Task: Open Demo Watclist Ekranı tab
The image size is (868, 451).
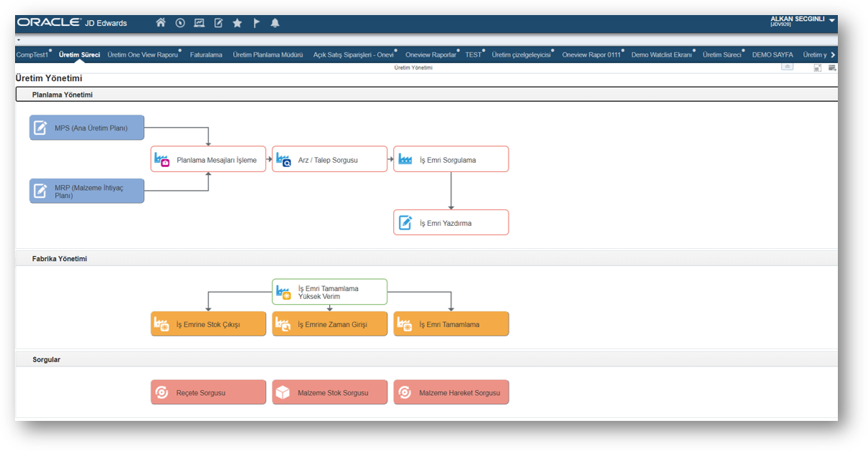Action: [x=661, y=54]
